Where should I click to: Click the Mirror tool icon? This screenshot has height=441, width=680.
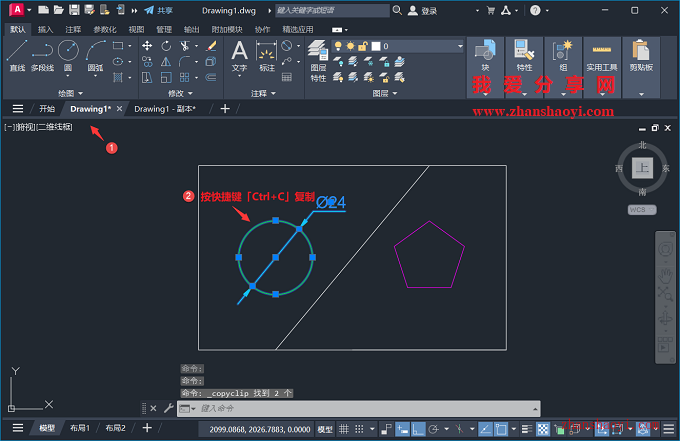[x=166, y=62]
